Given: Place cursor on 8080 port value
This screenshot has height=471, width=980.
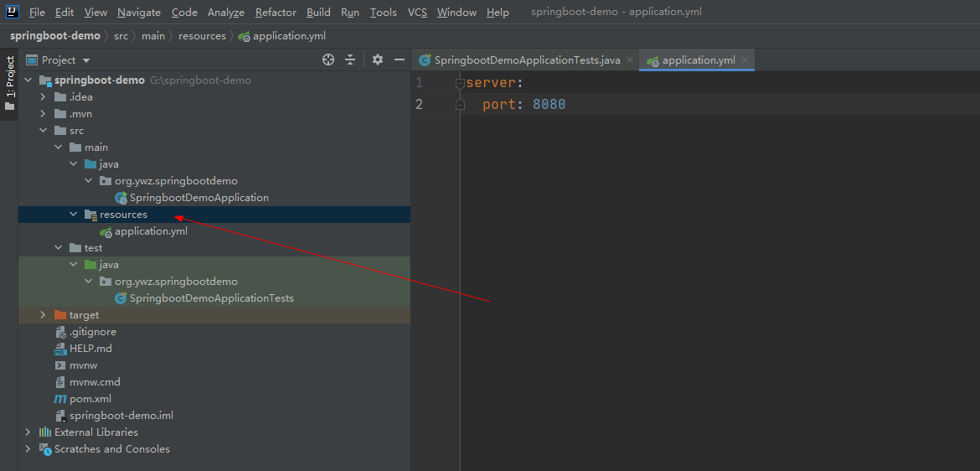Looking at the screenshot, I should pyautogui.click(x=549, y=105).
